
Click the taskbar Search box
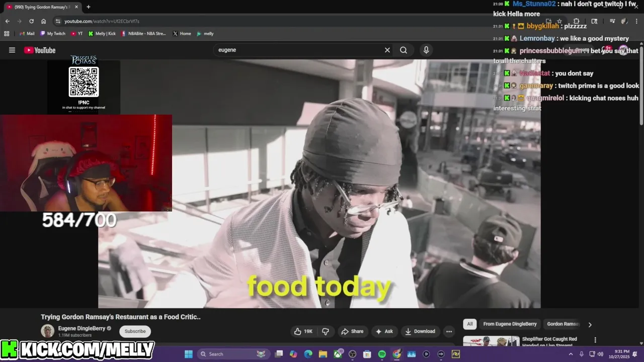[x=233, y=354]
